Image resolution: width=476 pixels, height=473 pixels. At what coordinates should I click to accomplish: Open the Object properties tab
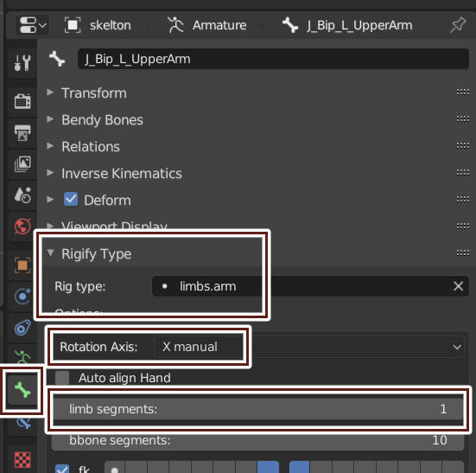[22, 265]
